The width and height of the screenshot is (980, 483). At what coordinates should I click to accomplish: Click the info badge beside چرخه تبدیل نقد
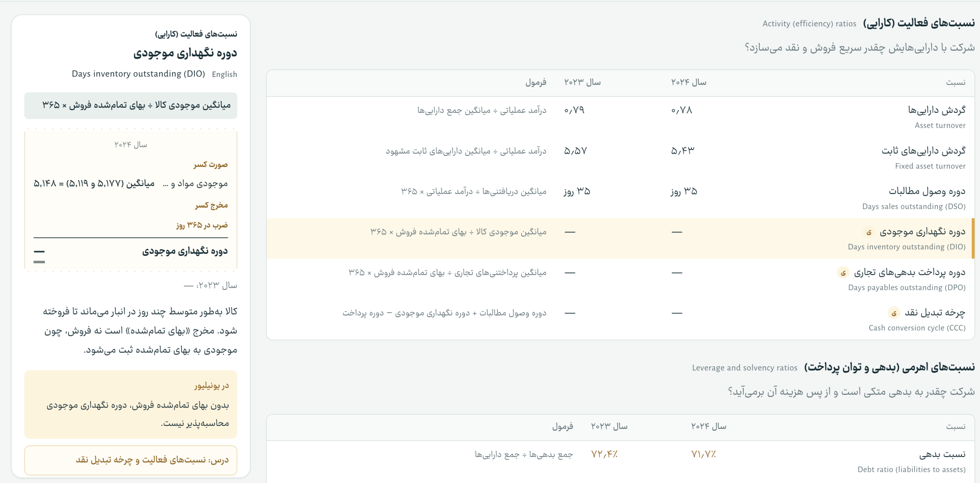[894, 313]
